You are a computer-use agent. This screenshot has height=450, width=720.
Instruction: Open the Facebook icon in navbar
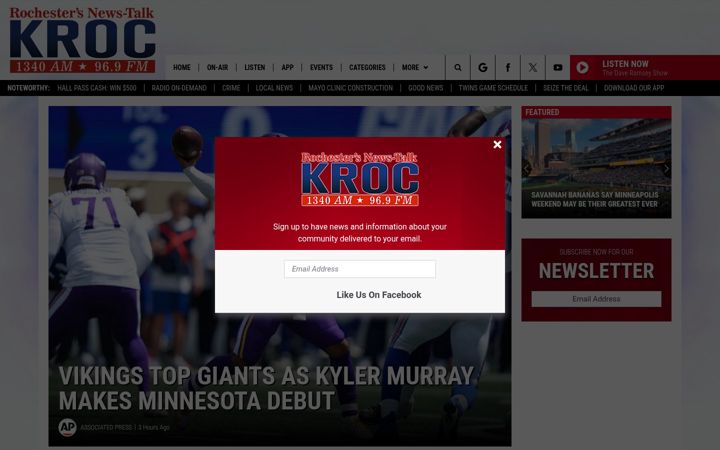tap(508, 68)
